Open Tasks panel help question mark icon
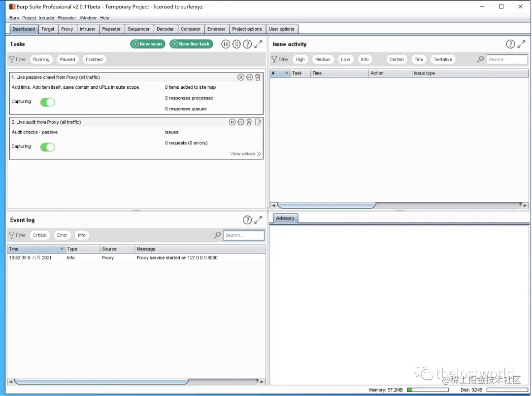The height and width of the screenshot is (396, 532). point(247,44)
